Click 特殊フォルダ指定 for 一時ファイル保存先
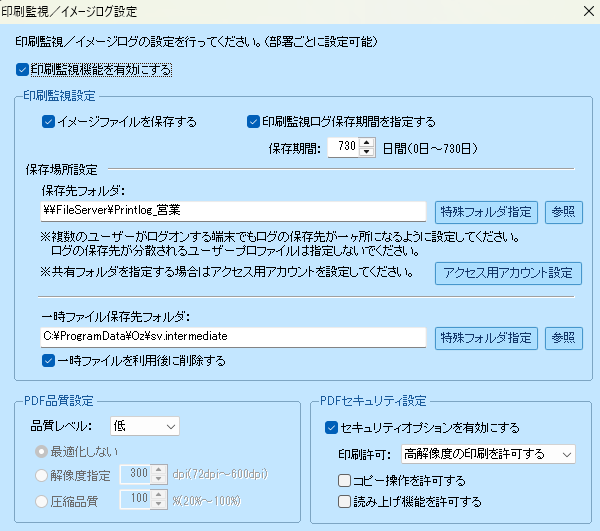The height and width of the screenshot is (531, 600). [486, 338]
